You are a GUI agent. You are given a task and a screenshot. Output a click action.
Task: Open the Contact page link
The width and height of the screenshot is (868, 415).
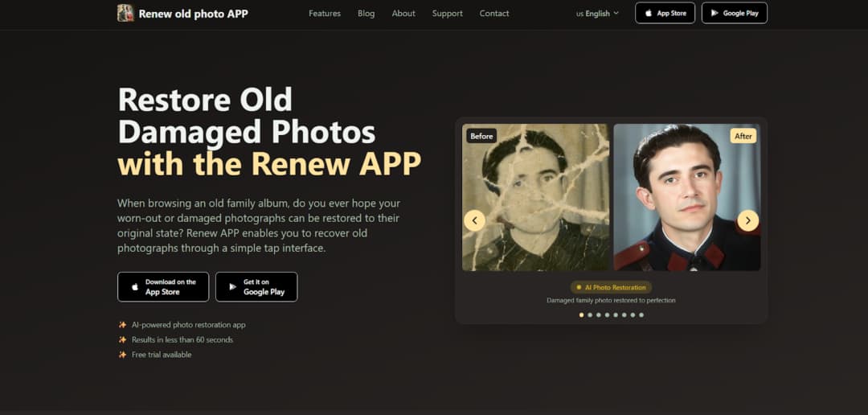coord(494,14)
